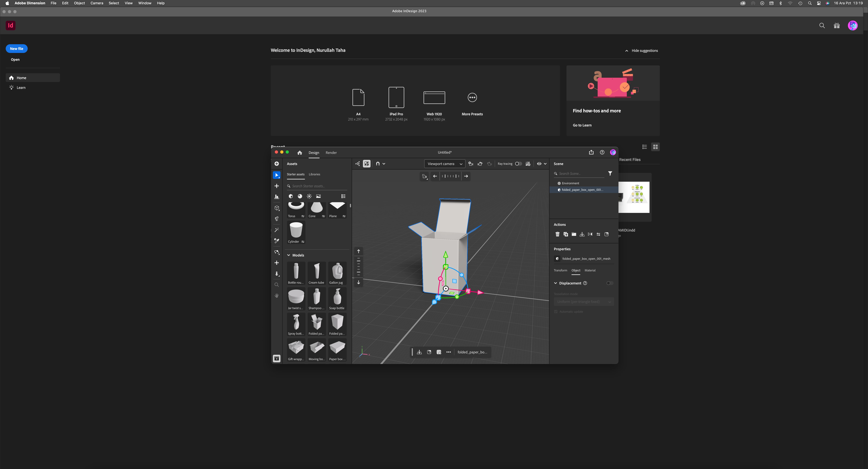Screen dimensions: 868x469
Task: Filter assets by Materials sphere icon
Action: (x=300, y=196)
